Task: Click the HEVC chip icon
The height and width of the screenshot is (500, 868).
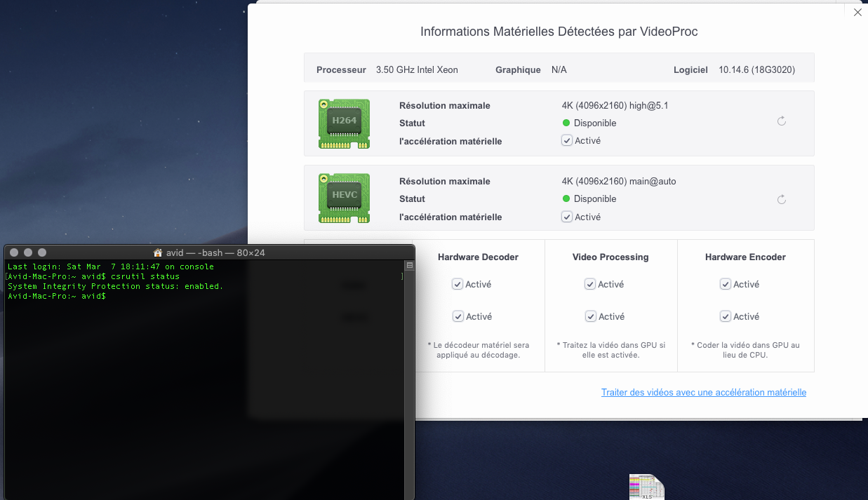Action: 345,198
